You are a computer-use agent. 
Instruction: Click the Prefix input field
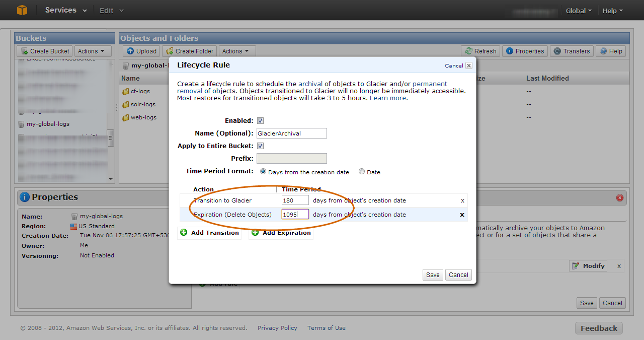point(291,159)
